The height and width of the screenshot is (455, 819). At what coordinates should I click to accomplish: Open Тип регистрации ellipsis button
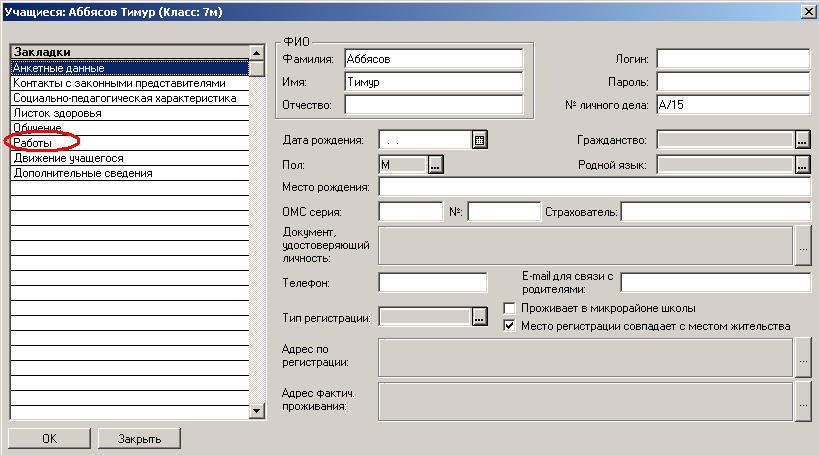pyautogui.click(x=479, y=317)
